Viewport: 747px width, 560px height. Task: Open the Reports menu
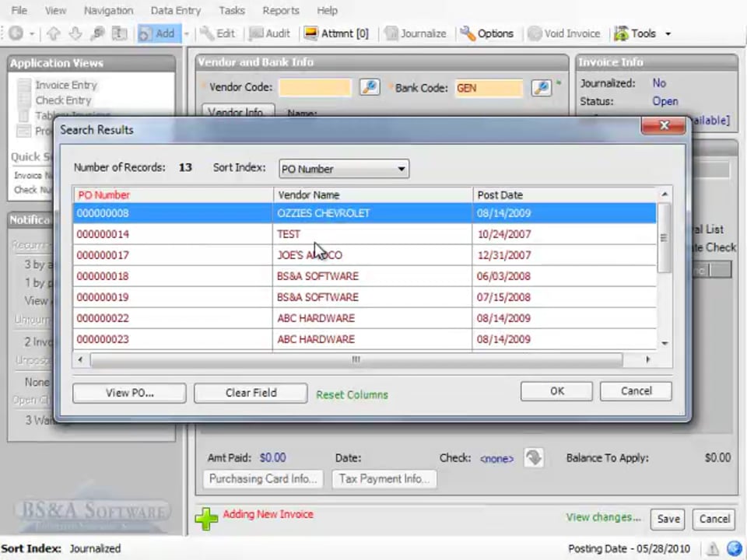(x=281, y=10)
